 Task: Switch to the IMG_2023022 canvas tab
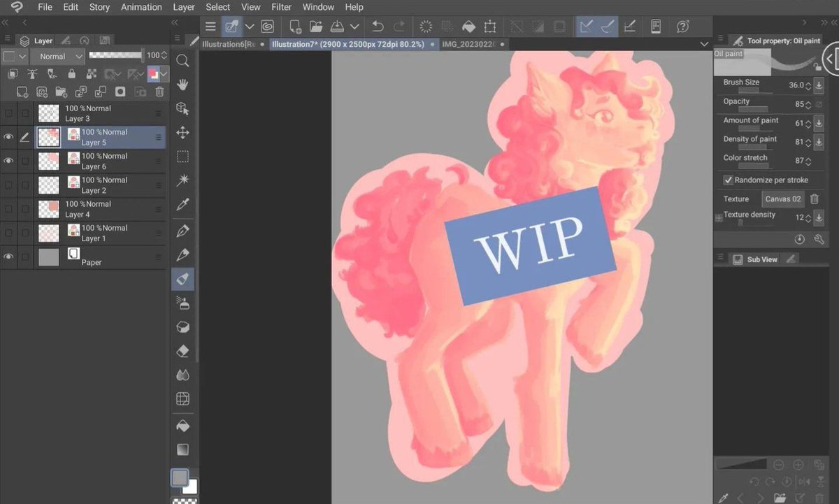click(473, 44)
